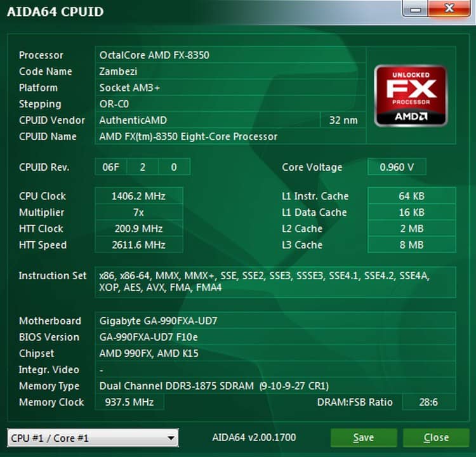Select the Multiplier 7x field

point(139,213)
